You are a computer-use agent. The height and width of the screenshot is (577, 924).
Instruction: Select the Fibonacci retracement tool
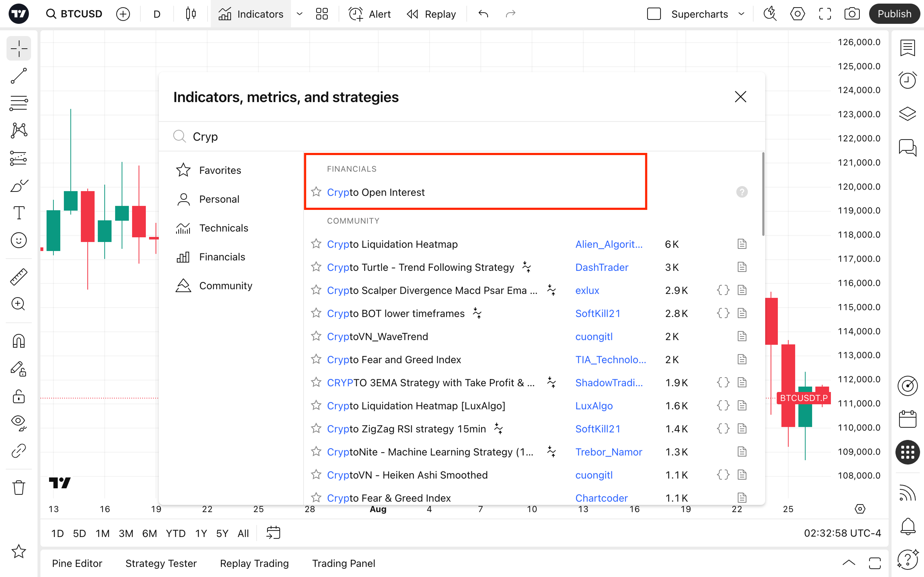point(18,103)
